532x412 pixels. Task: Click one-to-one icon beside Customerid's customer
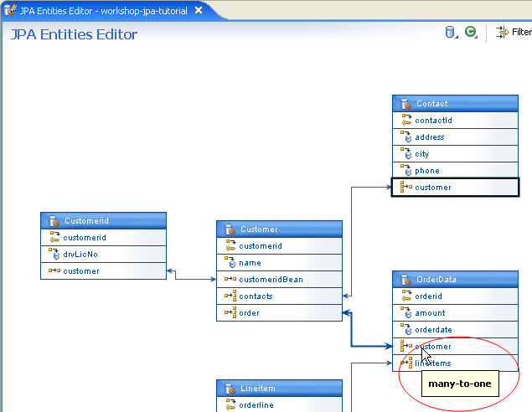(54, 270)
